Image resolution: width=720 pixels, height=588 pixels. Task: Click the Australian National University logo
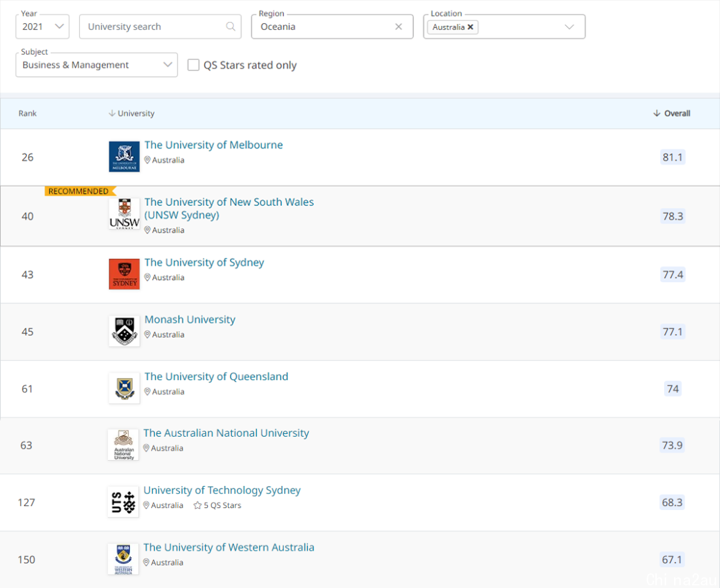123,445
